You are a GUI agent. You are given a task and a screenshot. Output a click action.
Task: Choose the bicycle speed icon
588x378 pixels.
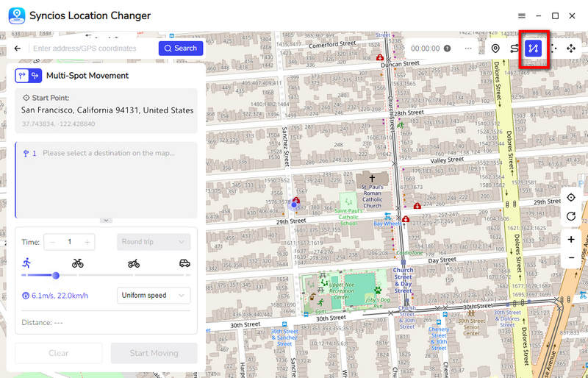tap(78, 263)
